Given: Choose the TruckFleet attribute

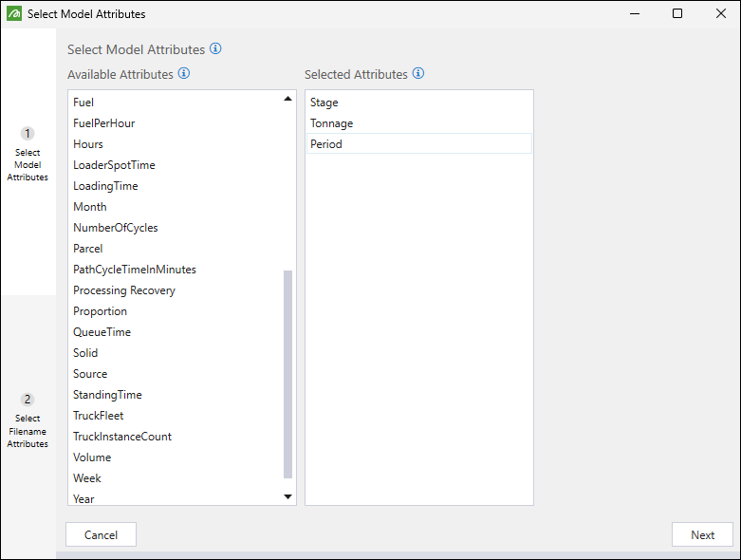Looking at the screenshot, I should pos(99,416).
